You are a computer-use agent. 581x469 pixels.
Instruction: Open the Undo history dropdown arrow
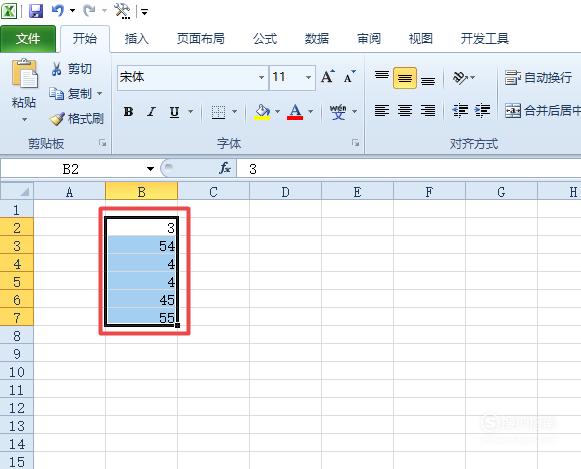pos(72,10)
